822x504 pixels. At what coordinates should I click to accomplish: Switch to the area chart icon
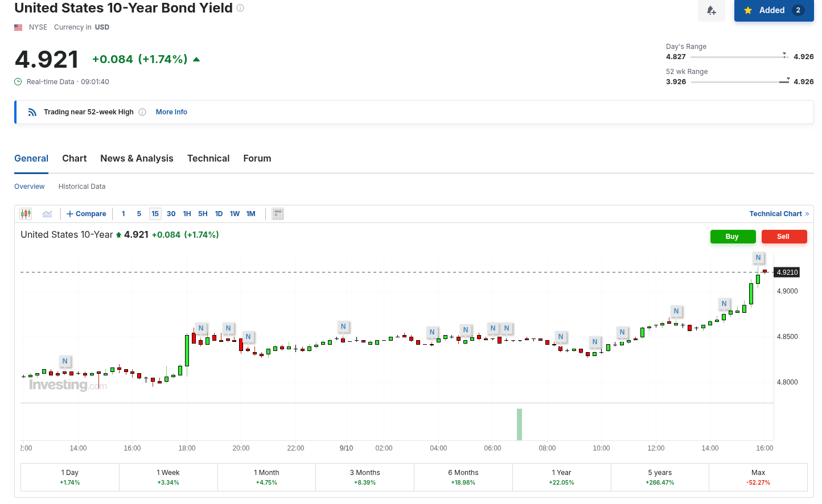47,214
